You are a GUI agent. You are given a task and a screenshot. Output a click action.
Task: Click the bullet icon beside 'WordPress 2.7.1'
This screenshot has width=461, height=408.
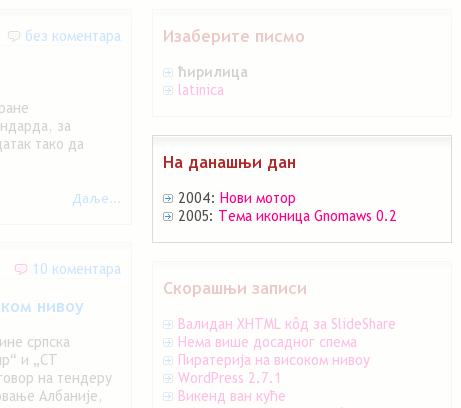pyautogui.click(x=168, y=378)
